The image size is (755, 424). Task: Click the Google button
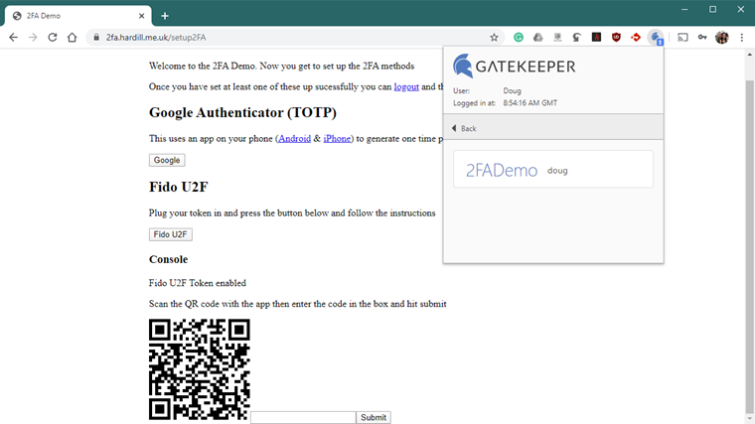167,160
